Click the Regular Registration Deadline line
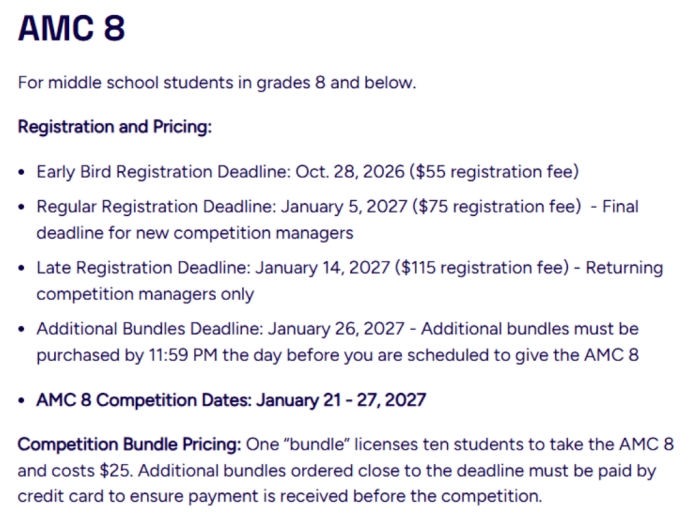Viewport: 692px width, 517px height. (x=338, y=219)
